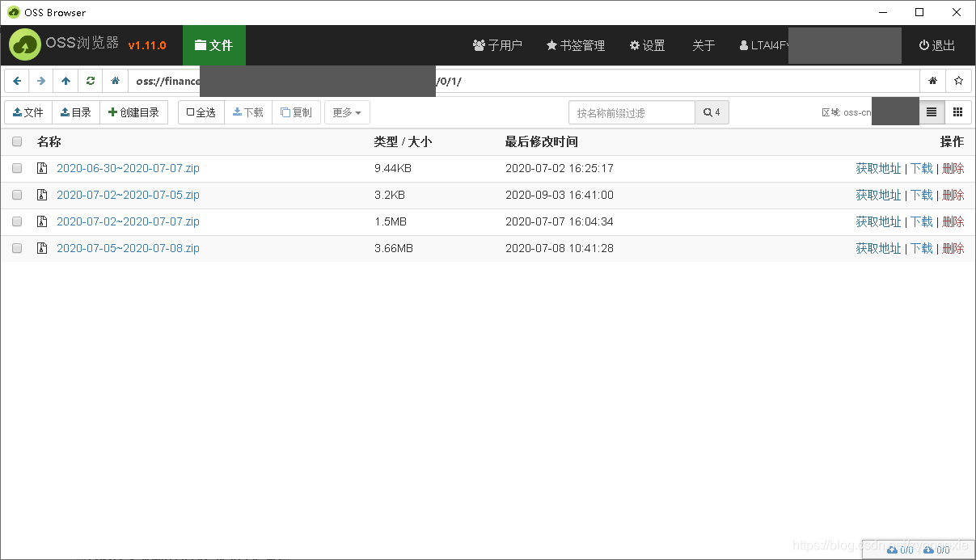Check the box for 2020-07-05~2020-07-08.zip
Screen dimensions: 976x560
pos(17,248)
